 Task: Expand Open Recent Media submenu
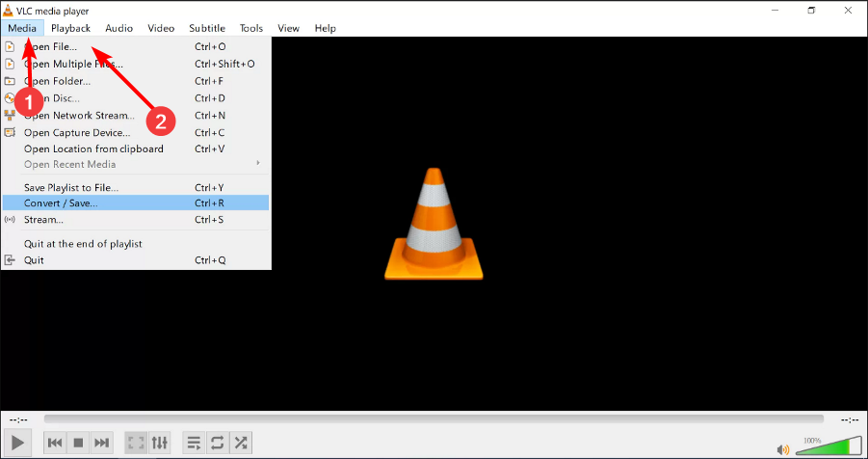pyautogui.click(x=136, y=165)
